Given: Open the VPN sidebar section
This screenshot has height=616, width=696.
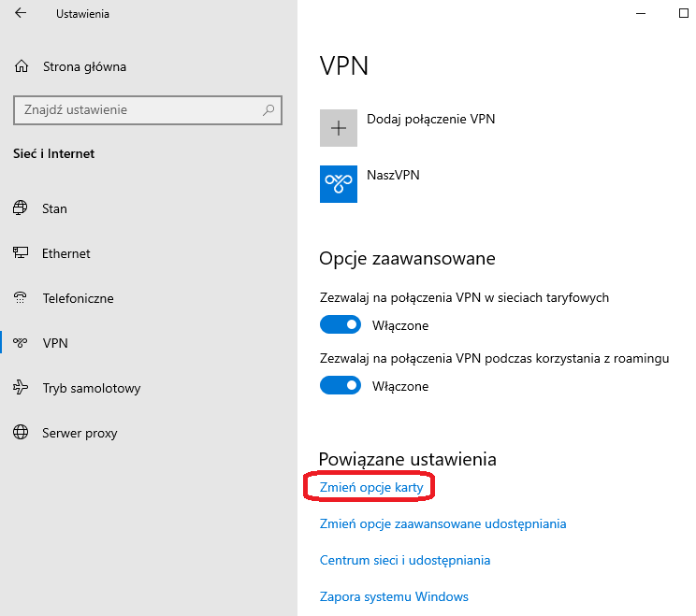Looking at the screenshot, I should coord(55,343).
